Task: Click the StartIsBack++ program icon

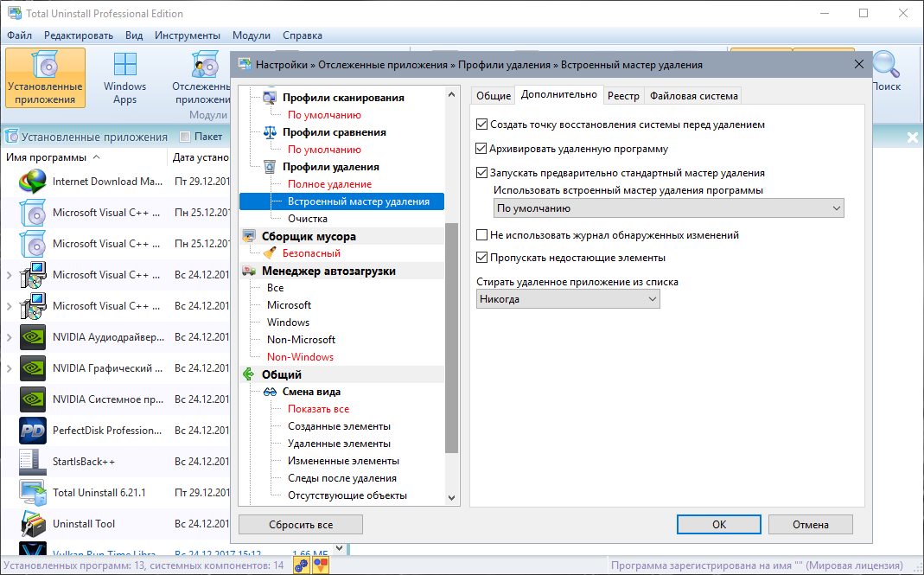Action: [x=32, y=462]
